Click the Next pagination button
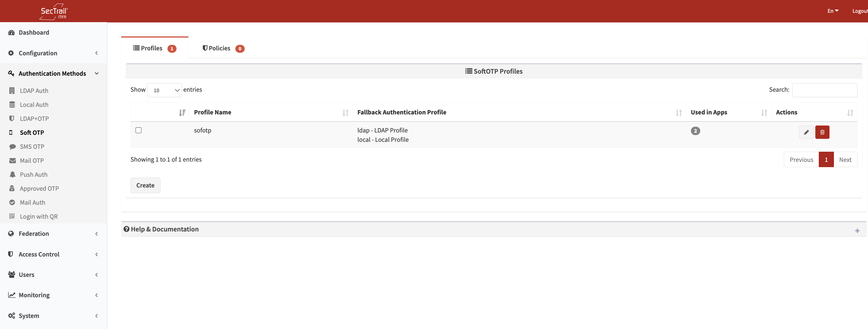 845,159
